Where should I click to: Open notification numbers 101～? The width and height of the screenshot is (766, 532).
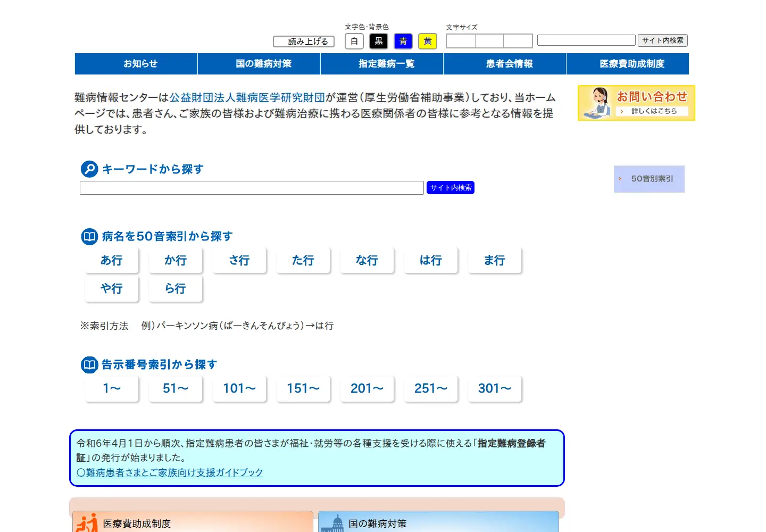click(239, 388)
